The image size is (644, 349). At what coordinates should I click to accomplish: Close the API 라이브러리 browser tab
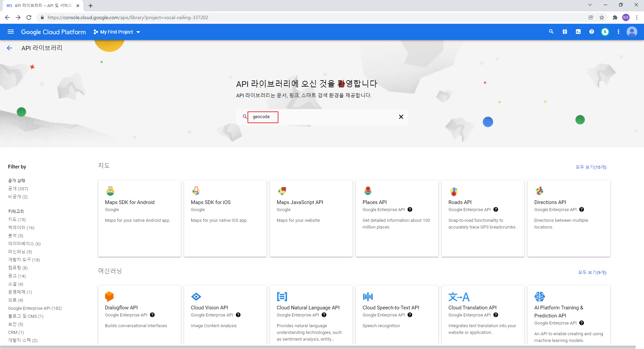78,6
